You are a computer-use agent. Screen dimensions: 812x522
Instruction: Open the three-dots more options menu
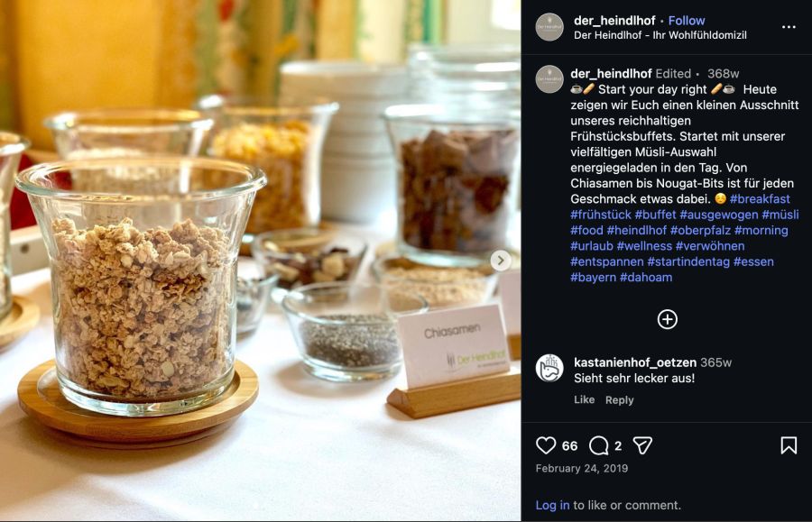[x=789, y=27]
